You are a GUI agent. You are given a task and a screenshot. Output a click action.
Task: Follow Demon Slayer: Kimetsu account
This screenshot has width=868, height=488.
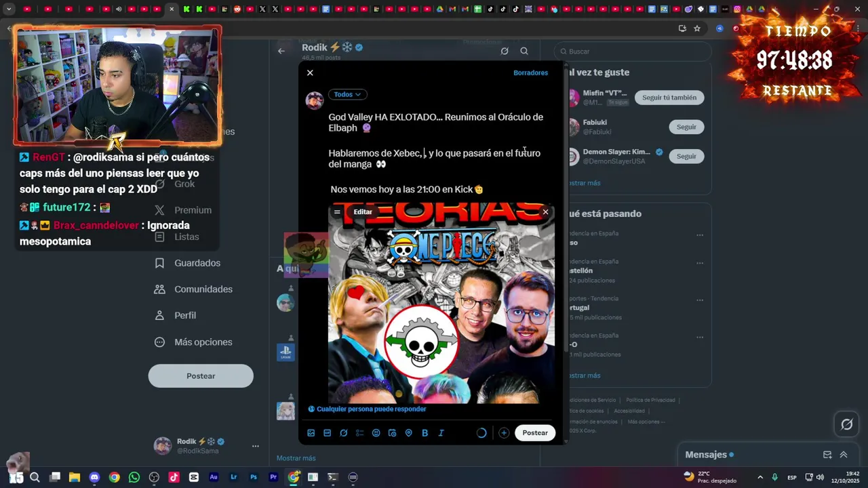pyautogui.click(x=686, y=156)
